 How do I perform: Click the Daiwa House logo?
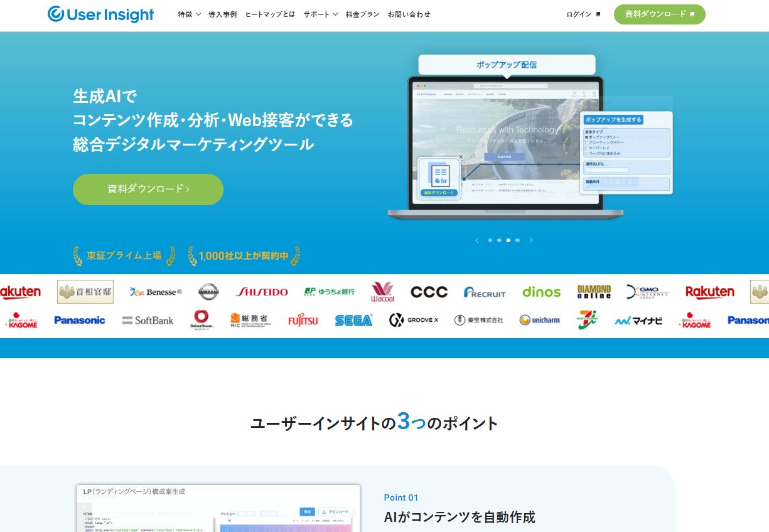[202, 320]
